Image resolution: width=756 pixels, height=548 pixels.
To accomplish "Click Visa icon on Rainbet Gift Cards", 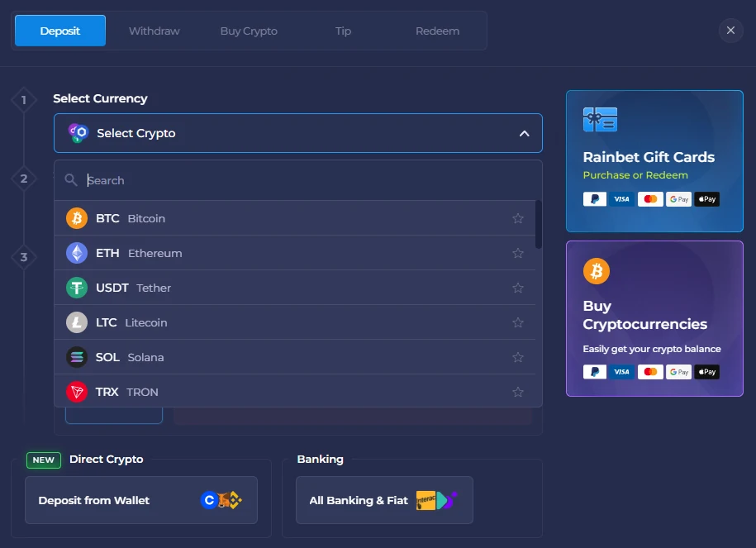I will pos(621,199).
